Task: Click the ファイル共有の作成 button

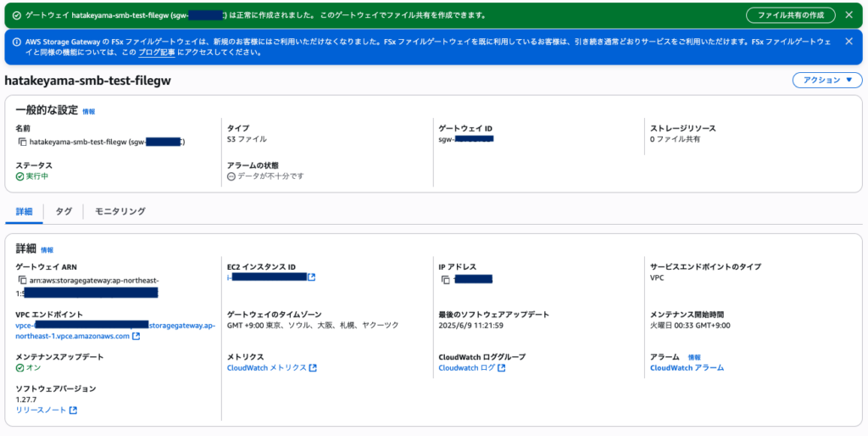Action: pos(791,15)
